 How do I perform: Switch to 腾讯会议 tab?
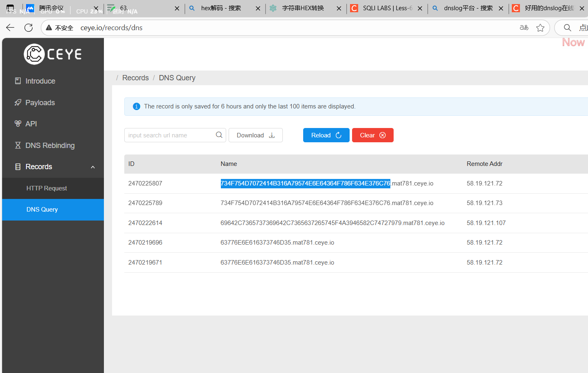pos(51,8)
